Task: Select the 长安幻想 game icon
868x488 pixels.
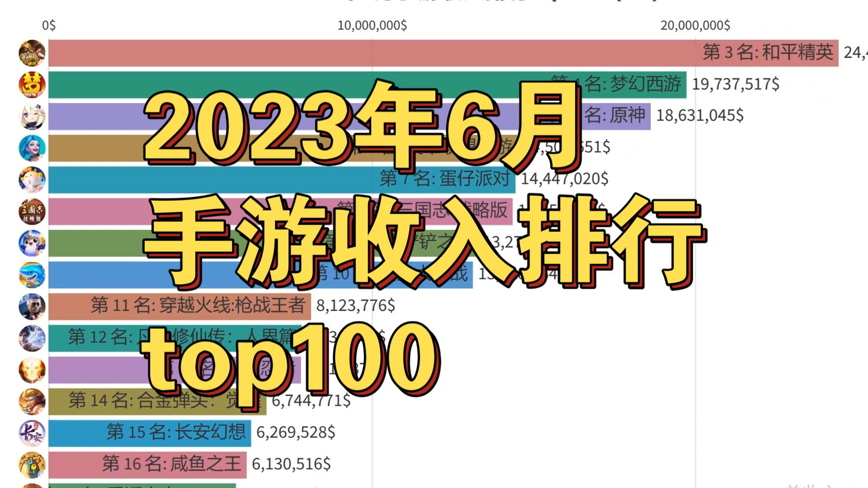Action: [x=32, y=433]
